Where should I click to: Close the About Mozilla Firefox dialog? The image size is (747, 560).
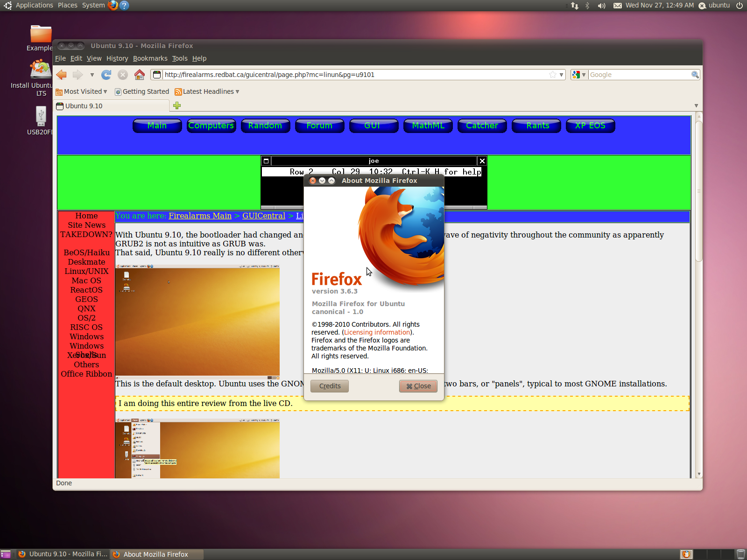[418, 386]
